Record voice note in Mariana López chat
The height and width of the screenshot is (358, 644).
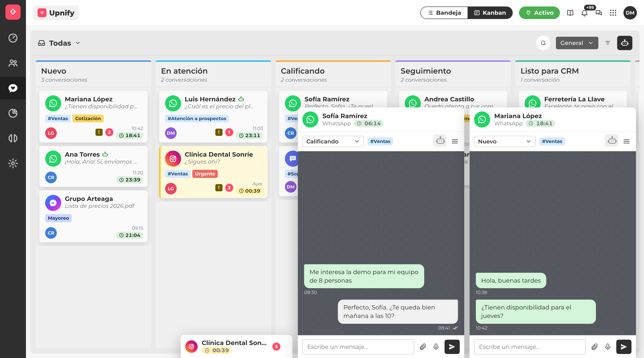pyautogui.click(x=608, y=347)
